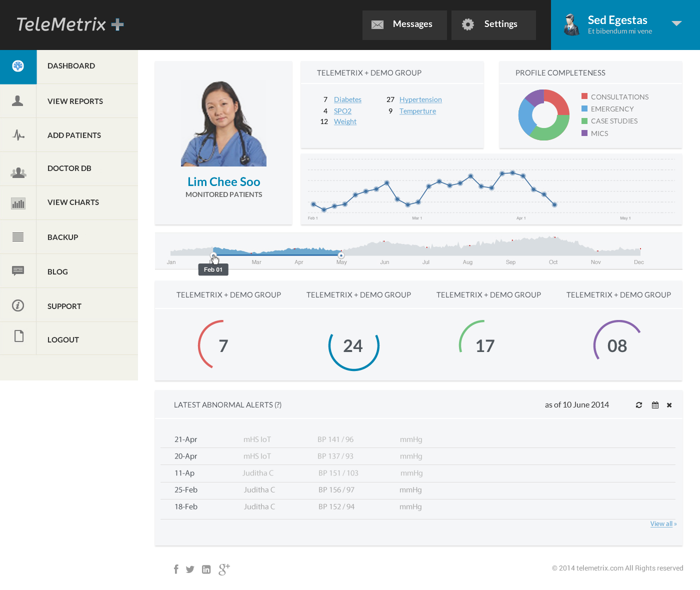
Task: Follow the Hypertension link
Action: coord(420,99)
